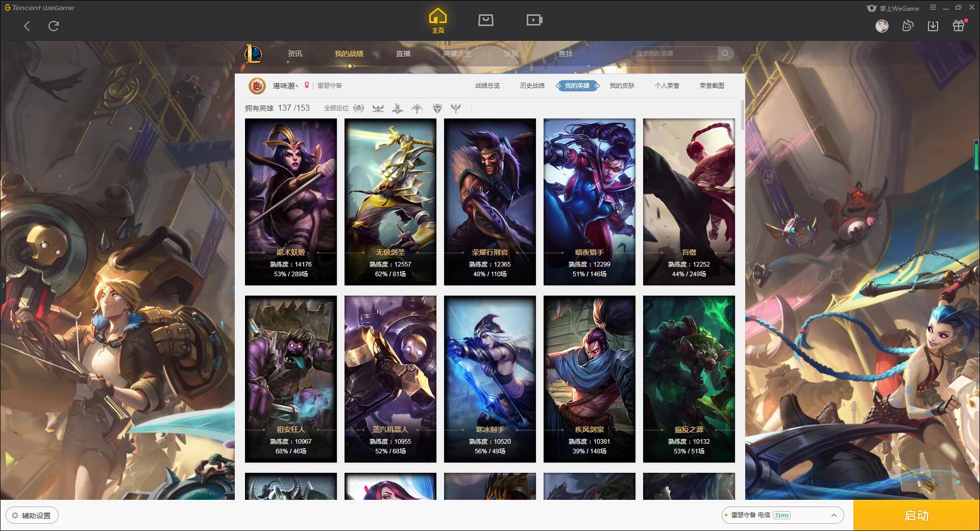980x531 pixels.
Task: Open the 蒸汽机器人 hero card
Action: [390, 379]
